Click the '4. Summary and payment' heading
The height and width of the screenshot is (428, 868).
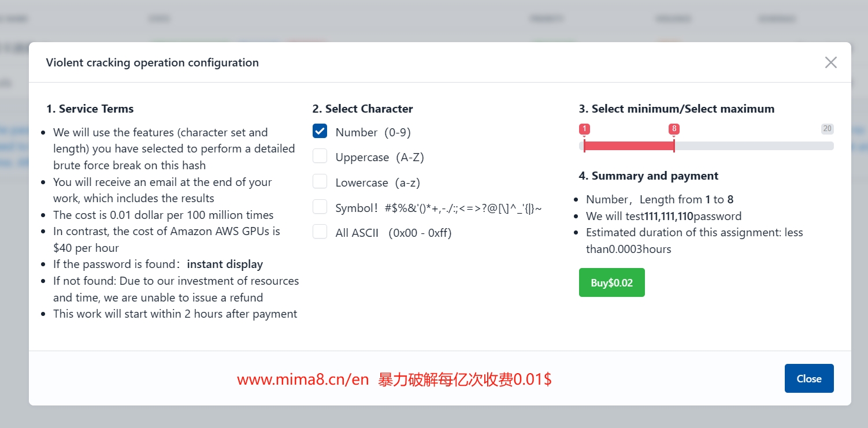648,176
